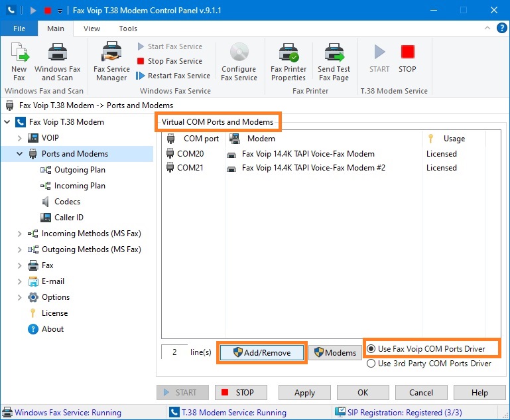Expand Outgoing Methods (MS Fax) node
The height and width of the screenshot is (420, 510).
click(19, 249)
